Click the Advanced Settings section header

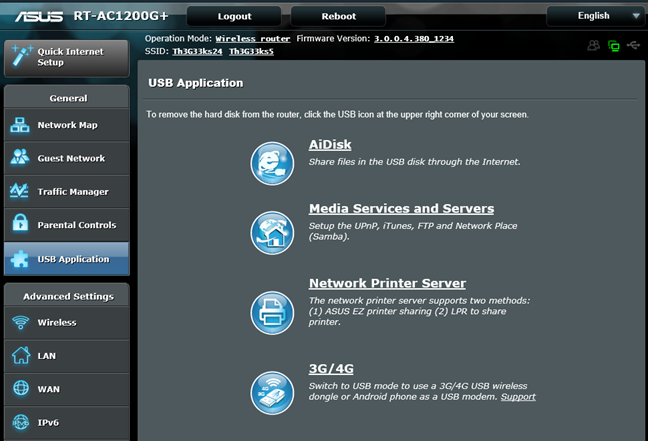point(68,296)
